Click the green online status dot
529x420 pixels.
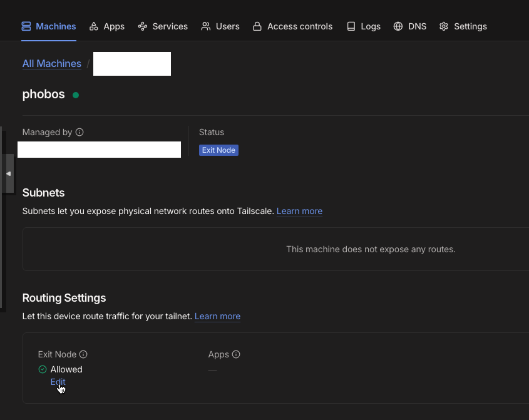click(x=76, y=95)
